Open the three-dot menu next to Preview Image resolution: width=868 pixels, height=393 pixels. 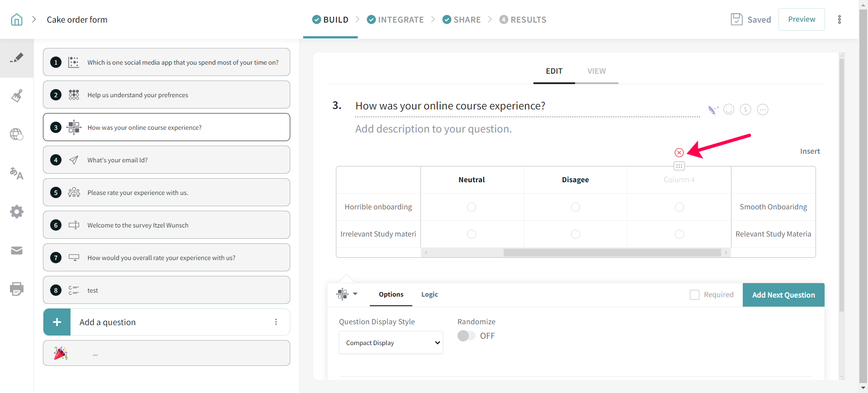click(x=840, y=19)
